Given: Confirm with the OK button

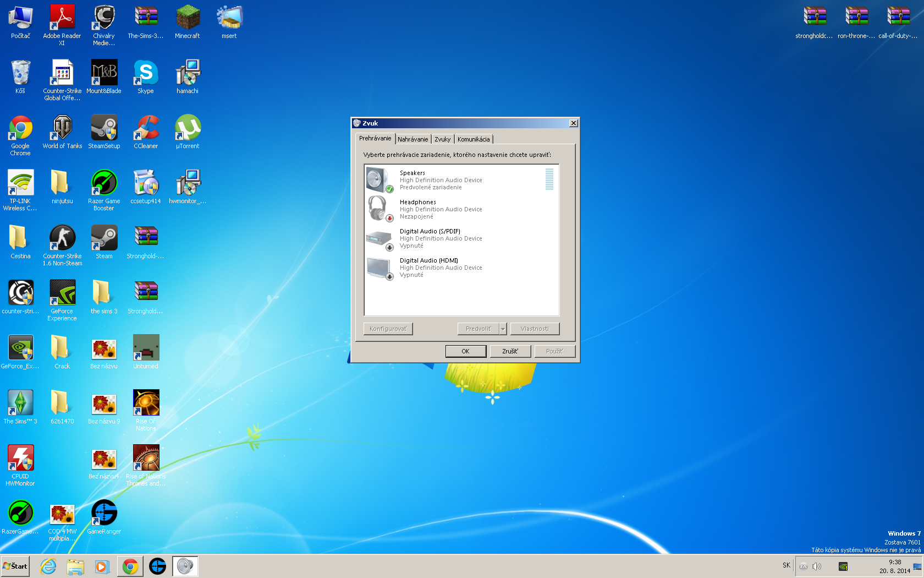Looking at the screenshot, I should 465,351.
